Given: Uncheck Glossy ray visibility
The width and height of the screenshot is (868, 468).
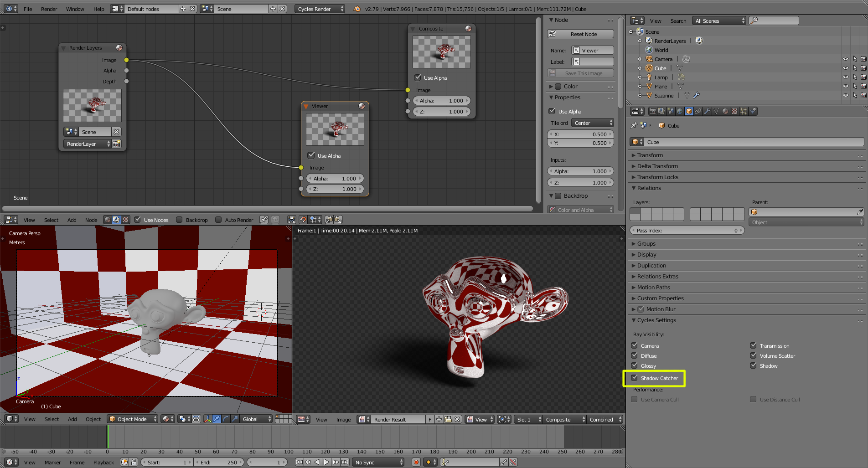Looking at the screenshot, I should click(635, 365).
